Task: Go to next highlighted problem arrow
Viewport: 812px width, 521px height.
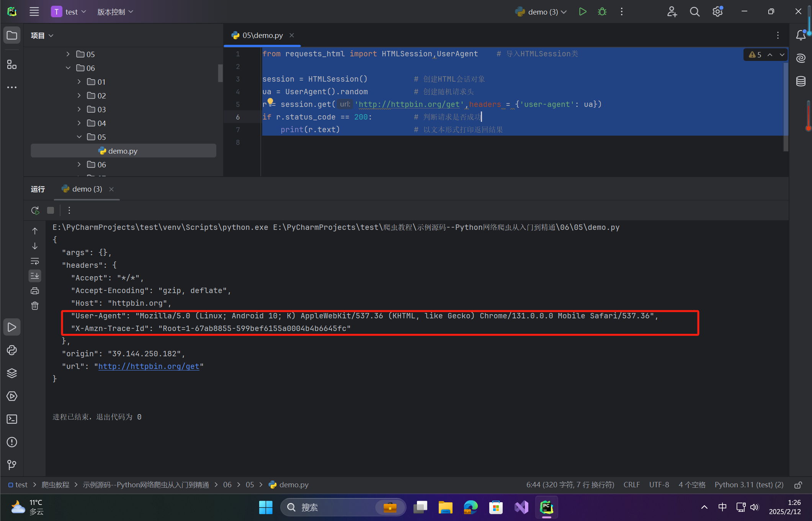Action: (x=782, y=55)
